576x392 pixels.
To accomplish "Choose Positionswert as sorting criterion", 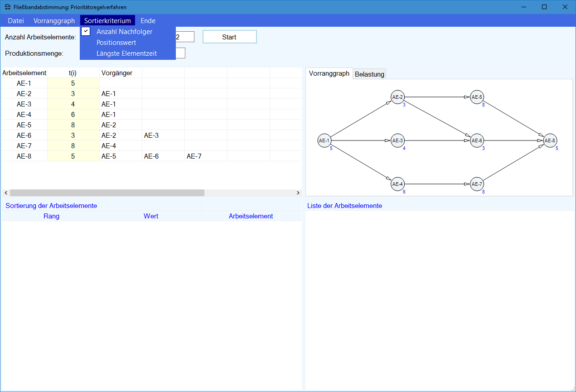I will (116, 43).
